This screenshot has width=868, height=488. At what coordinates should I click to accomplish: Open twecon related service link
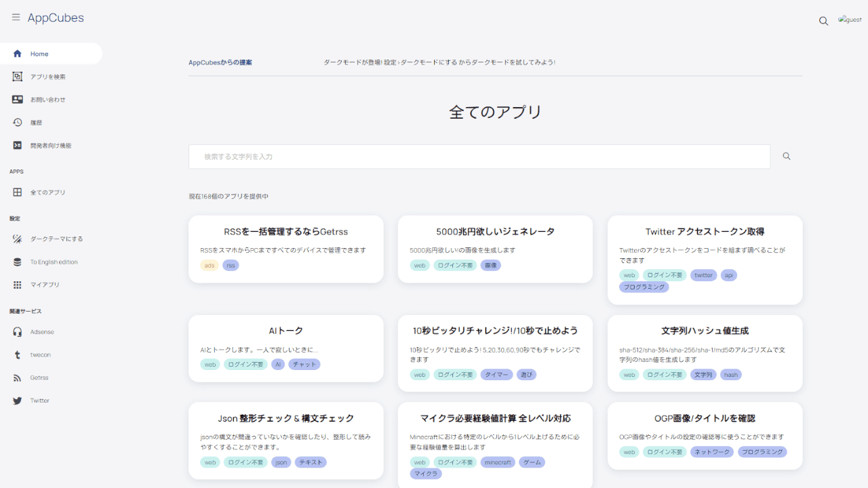(x=51, y=355)
